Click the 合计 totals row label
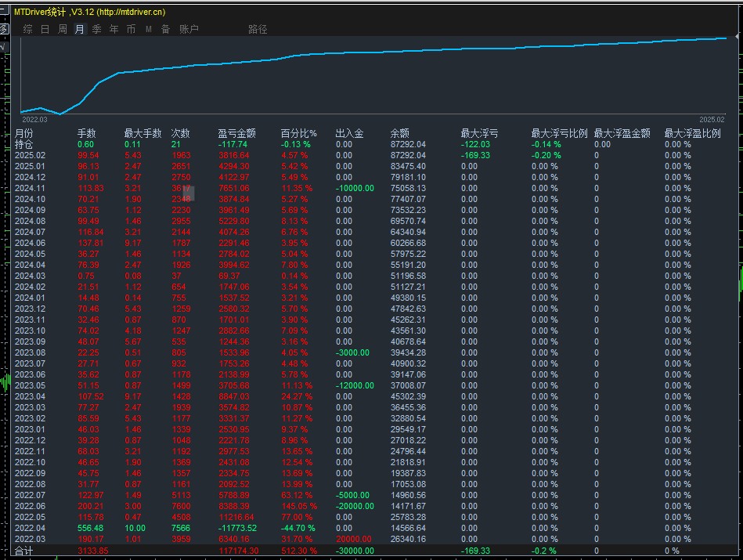Image resolution: width=743 pixels, height=560 pixels. pos(23,551)
